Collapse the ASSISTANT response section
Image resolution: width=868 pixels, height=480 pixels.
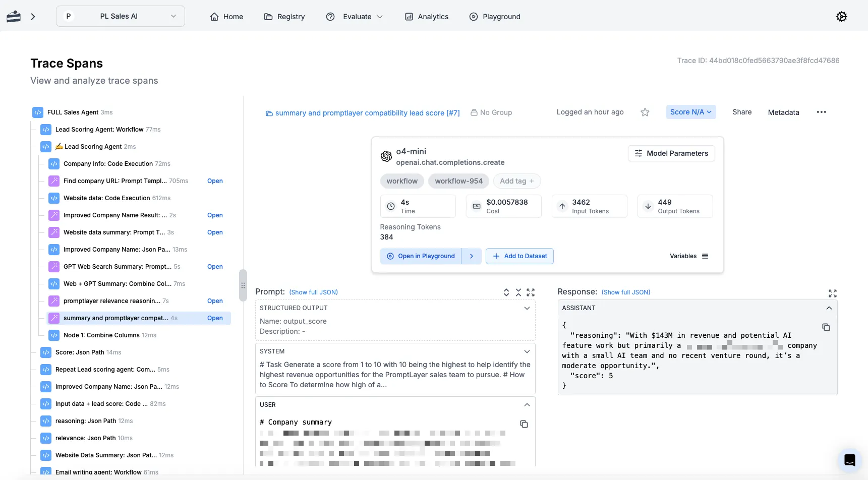[x=829, y=308]
